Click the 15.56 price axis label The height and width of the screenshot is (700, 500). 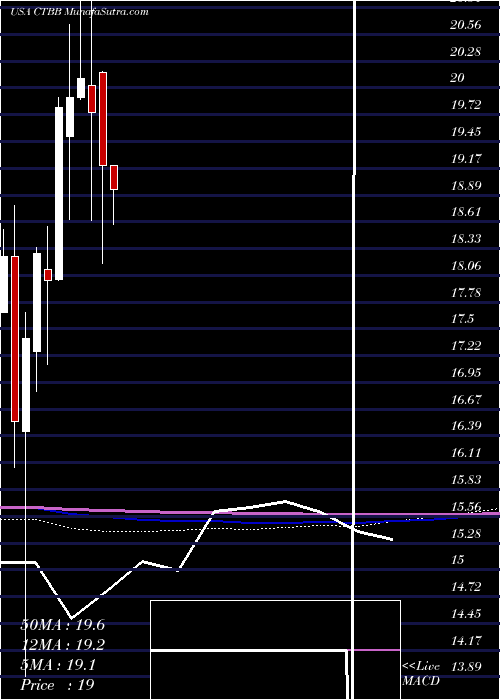[x=466, y=507]
